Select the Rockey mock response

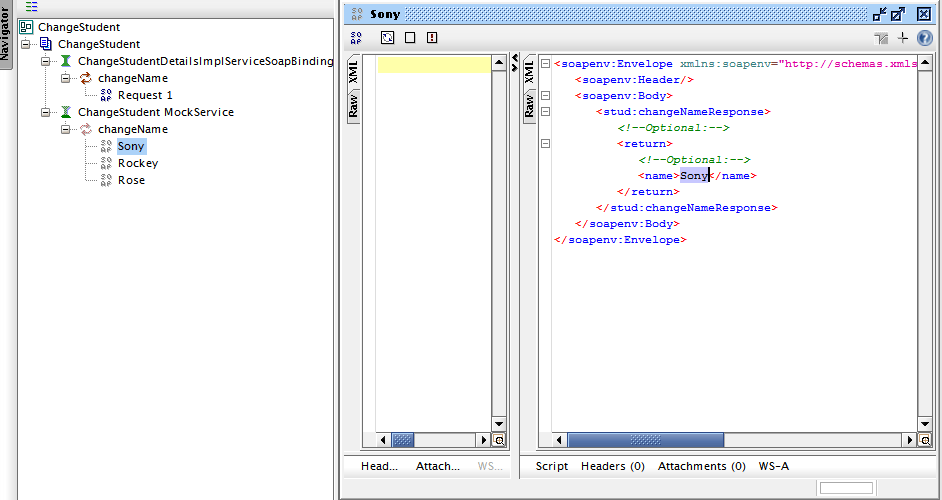click(137, 163)
